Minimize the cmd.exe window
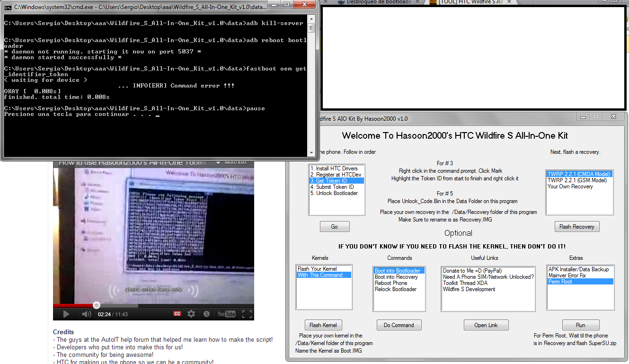Screen dimensions: 629x364 tap(274, 5)
